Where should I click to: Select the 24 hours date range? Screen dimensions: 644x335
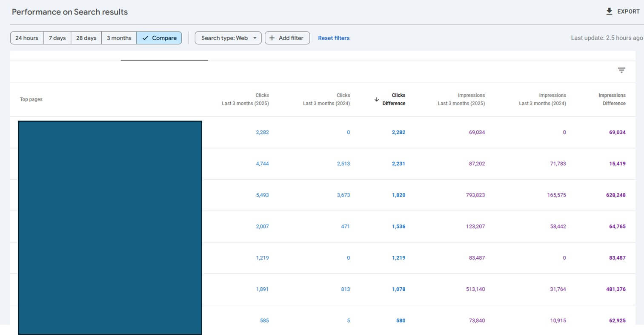coord(27,38)
